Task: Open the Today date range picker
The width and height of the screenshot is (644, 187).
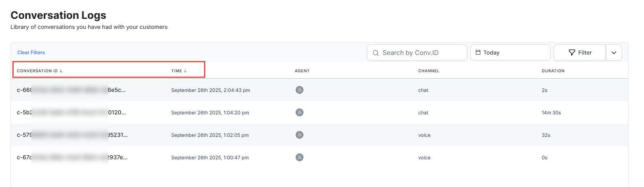Action: pos(510,53)
